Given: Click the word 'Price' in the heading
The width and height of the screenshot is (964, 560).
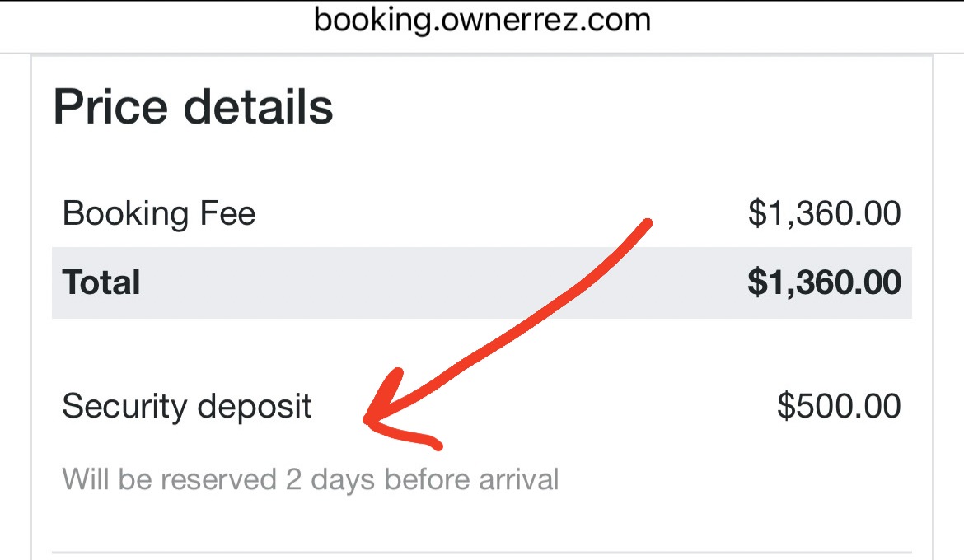Looking at the screenshot, I should pos(111,108).
